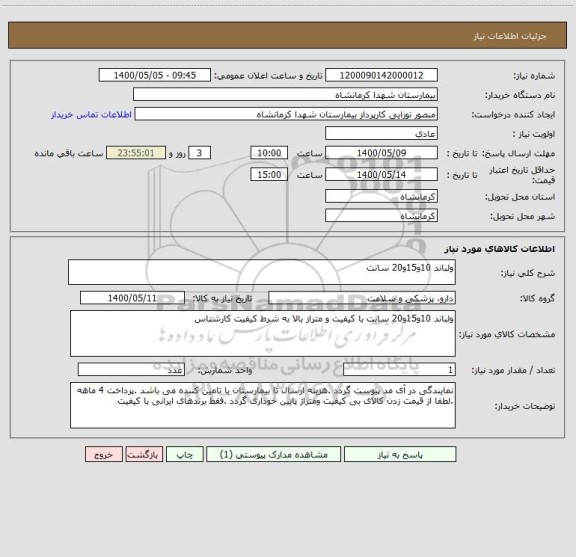Click label واحد شمارش
This screenshot has width=576, height=557.
225,370
